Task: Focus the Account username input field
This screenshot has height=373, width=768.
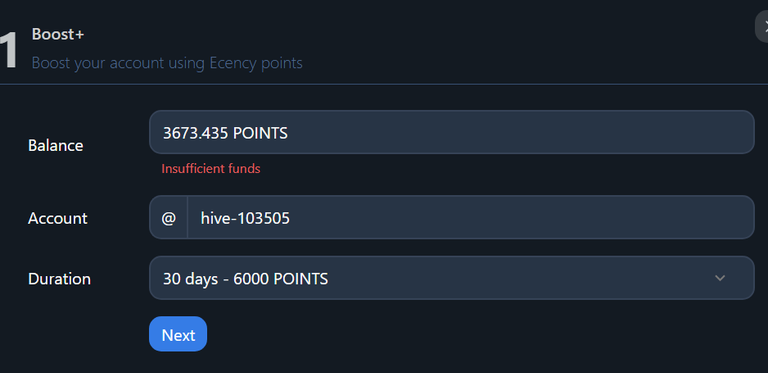Action: coord(470,217)
